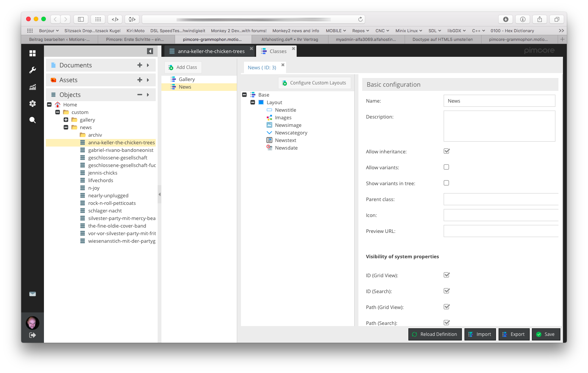Toggle the Allow inheritance checkbox
The height and width of the screenshot is (373, 588).
tap(447, 151)
